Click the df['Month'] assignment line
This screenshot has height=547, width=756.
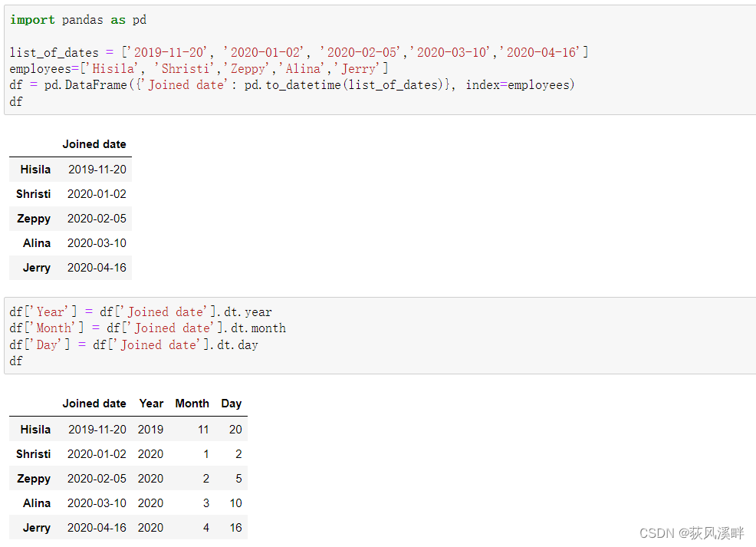(x=147, y=328)
